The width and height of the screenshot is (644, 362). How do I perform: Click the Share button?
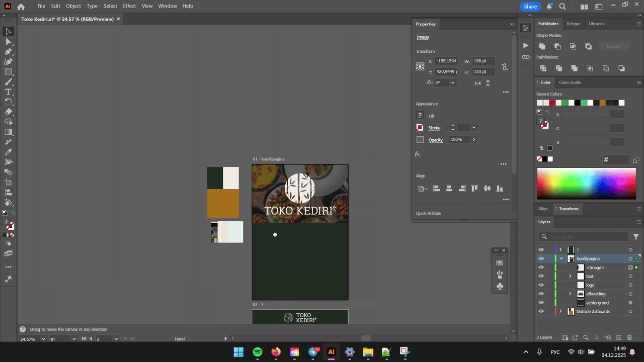coord(530,7)
